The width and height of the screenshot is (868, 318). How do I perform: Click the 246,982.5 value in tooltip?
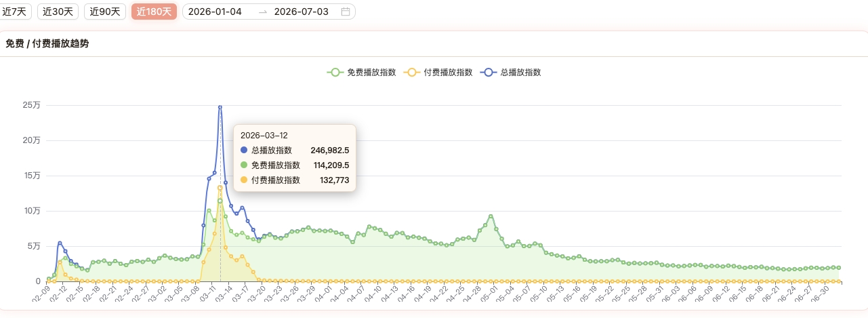pyautogui.click(x=329, y=150)
